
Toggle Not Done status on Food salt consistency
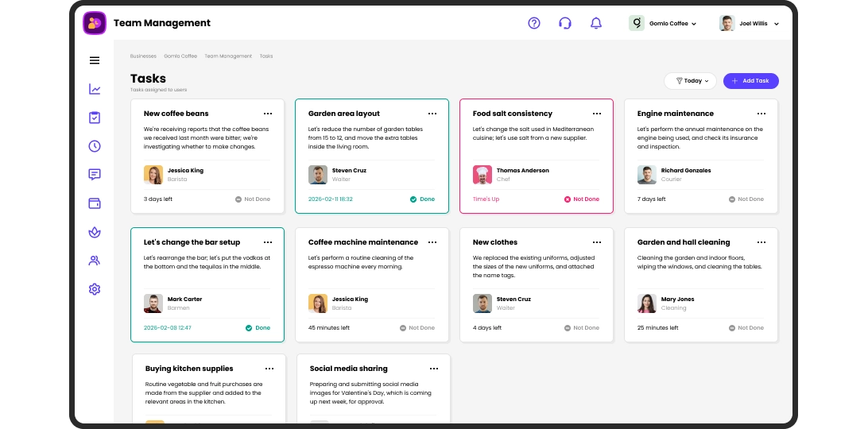[x=581, y=199]
